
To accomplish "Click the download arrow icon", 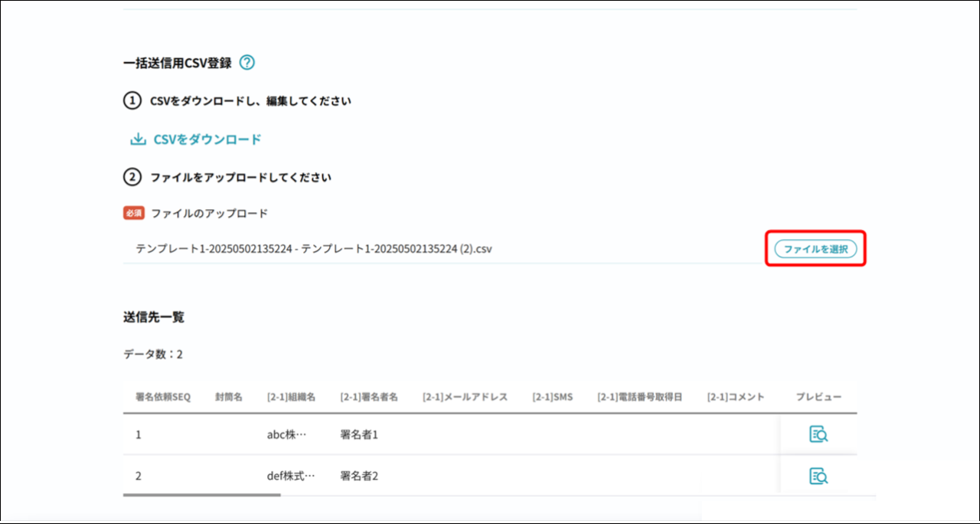I will (138, 139).
